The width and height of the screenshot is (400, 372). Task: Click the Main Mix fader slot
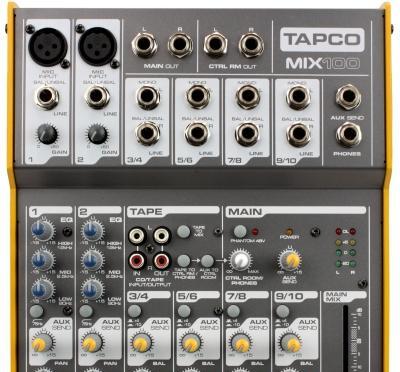click(x=345, y=337)
